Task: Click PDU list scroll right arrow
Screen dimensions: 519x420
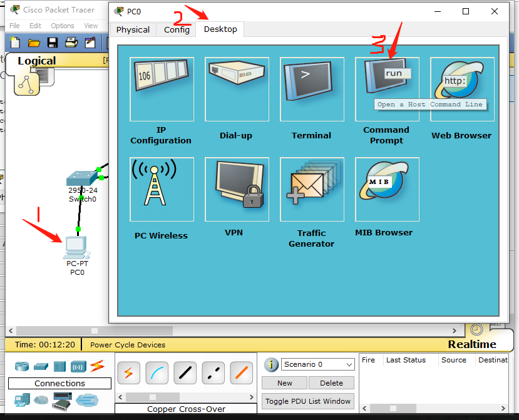Action: point(503,408)
